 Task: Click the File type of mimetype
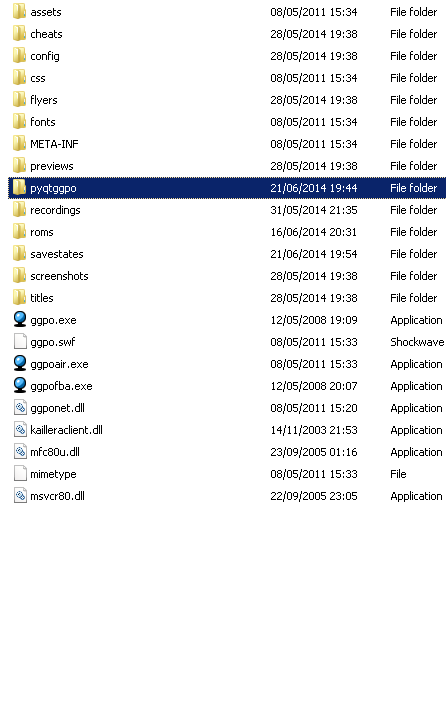pos(398,474)
